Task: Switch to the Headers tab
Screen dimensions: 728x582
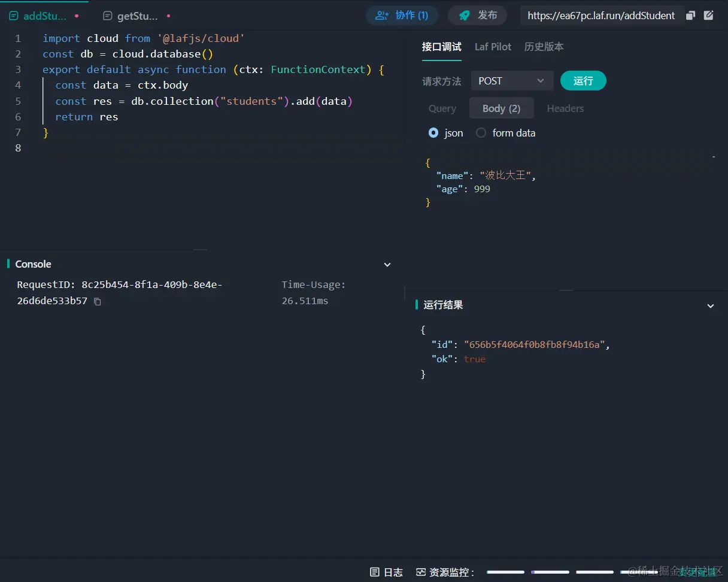Action: tap(565, 108)
